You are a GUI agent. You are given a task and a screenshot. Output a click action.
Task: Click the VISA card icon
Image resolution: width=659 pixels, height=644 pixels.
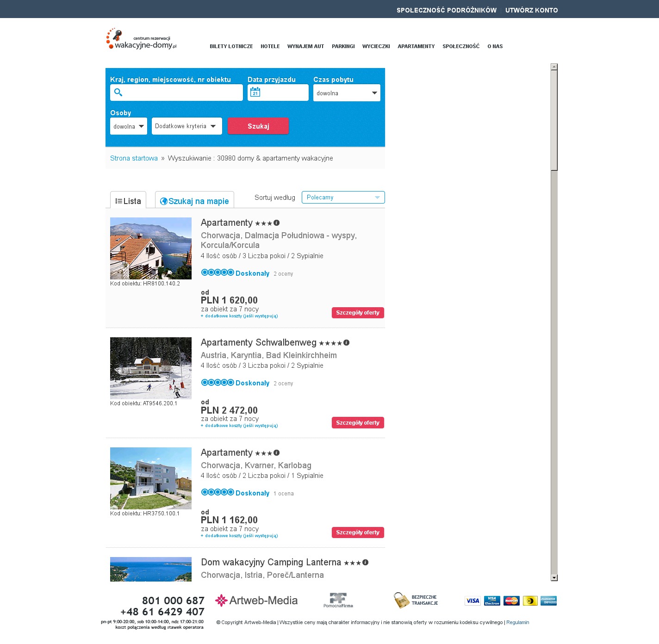472,601
